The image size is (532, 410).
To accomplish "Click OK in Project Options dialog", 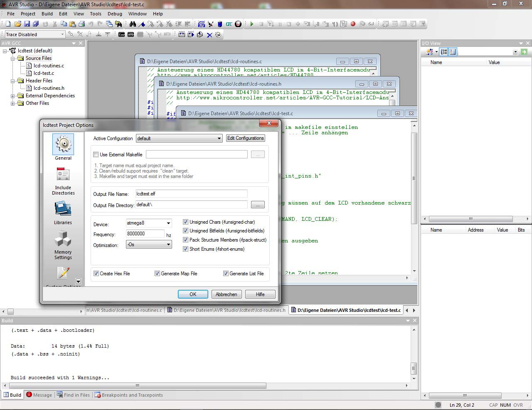I will [193, 294].
